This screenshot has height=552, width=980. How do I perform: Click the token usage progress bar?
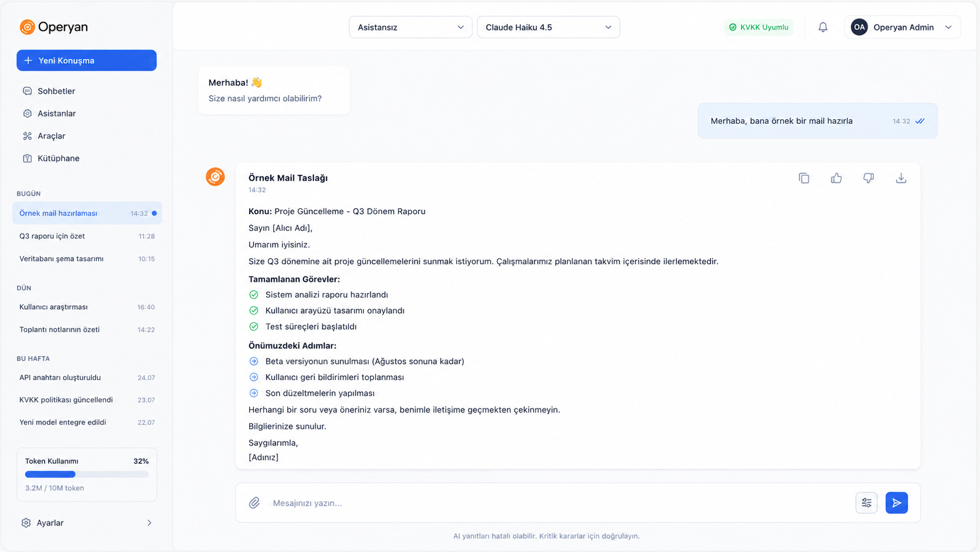click(x=87, y=474)
